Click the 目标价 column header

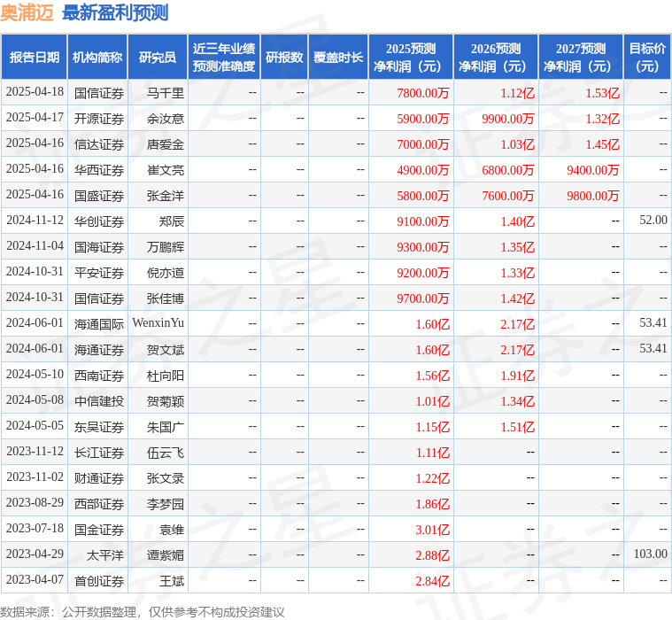tap(647, 57)
